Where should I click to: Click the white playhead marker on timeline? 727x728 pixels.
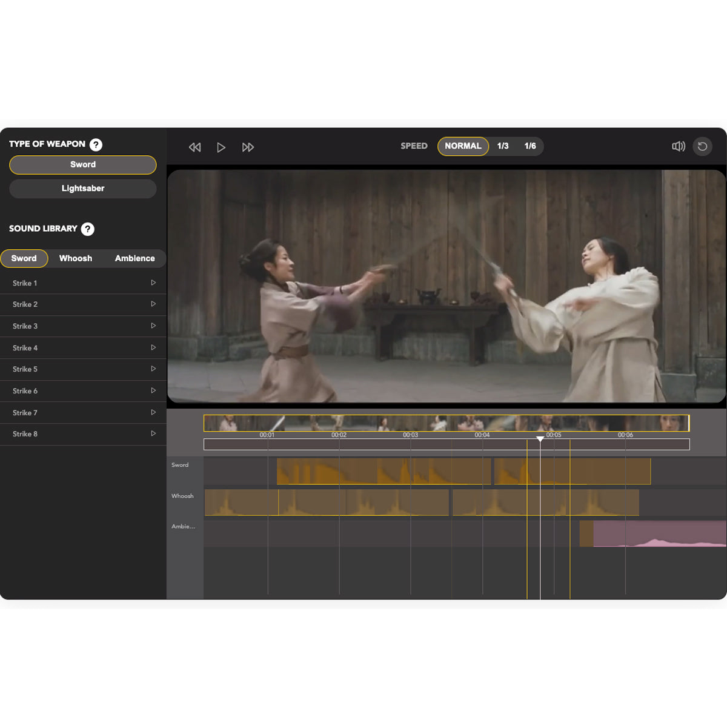(540, 439)
